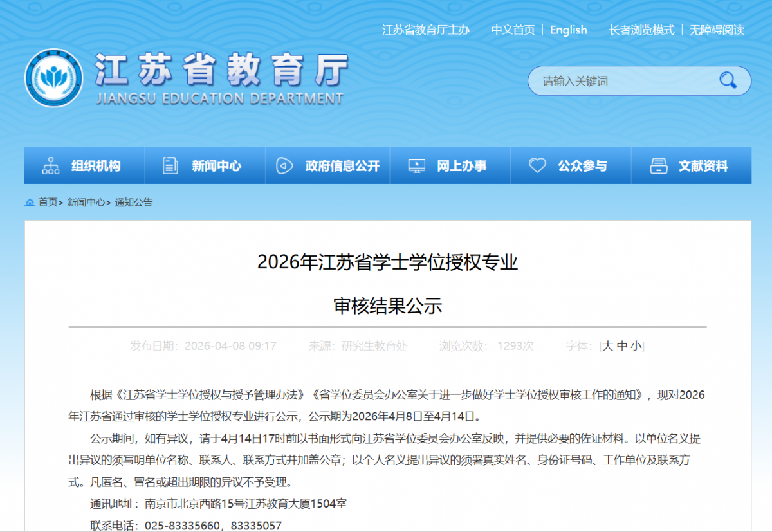The image size is (772, 532).
Task: Click the Jiangsu Education Department logo emblem
Action: (54, 78)
